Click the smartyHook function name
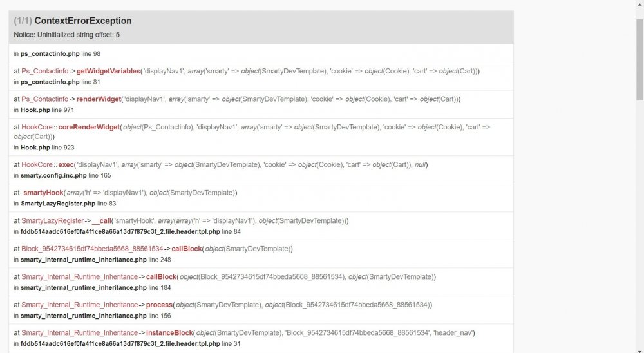 pyautogui.click(x=43, y=193)
